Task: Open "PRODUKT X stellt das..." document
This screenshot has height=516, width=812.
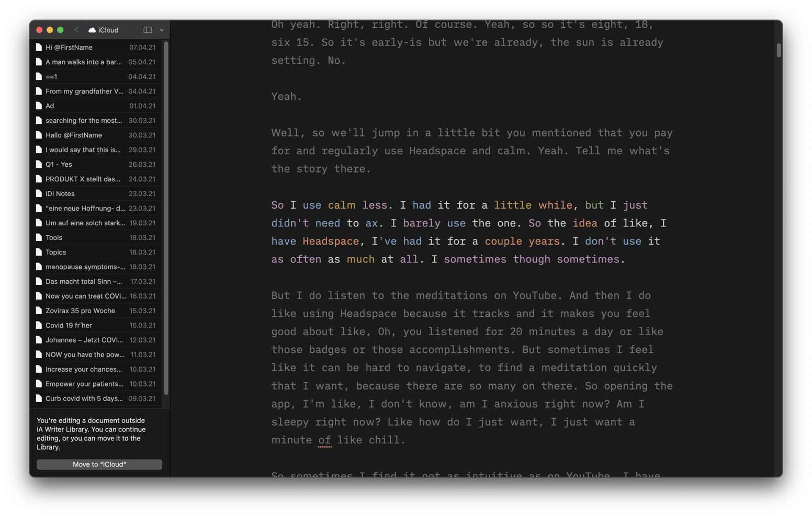Action: pos(96,179)
